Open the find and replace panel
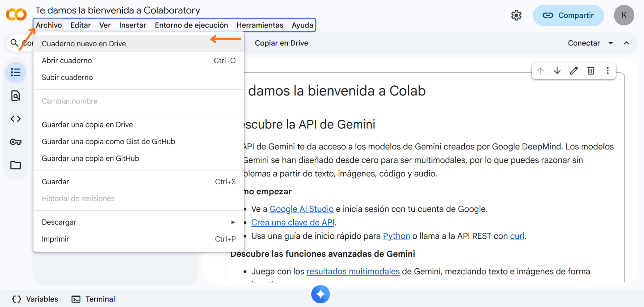Screen dimensions: 644x307 [x=15, y=96]
